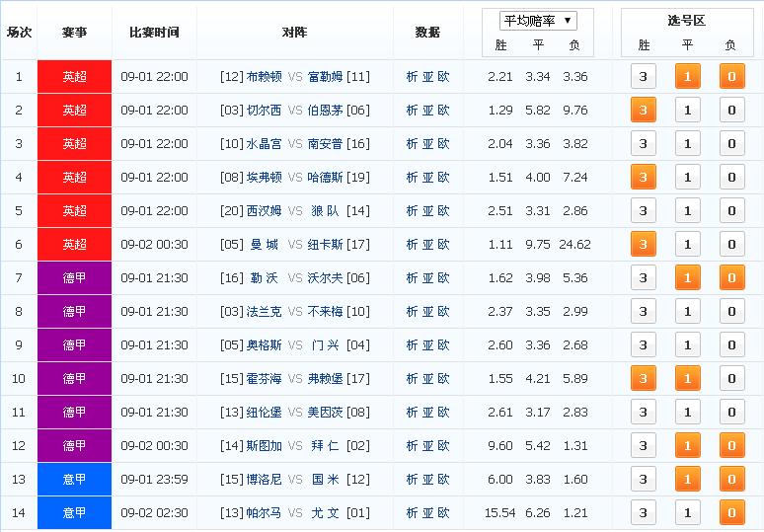
Task: Toggle draw (1) for 西汉姆 vs 狼队
Action: point(688,211)
